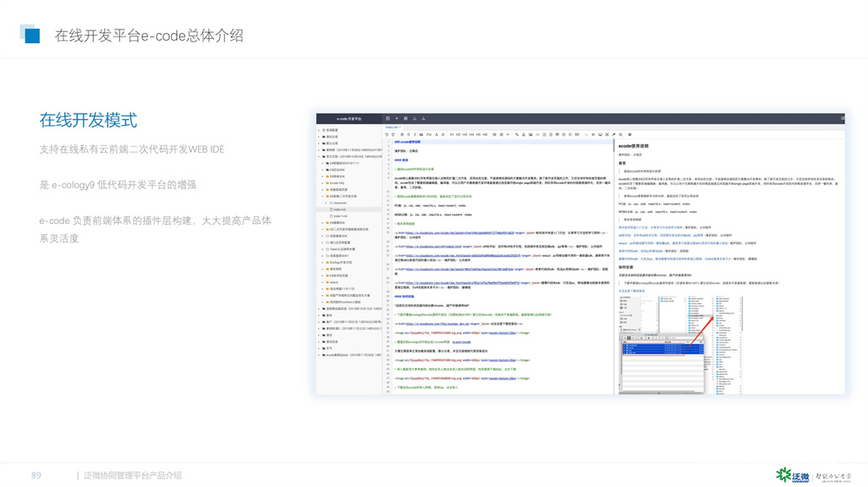Insert inline code with the code icon
Viewport: 868px width, 487px height.
point(538,135)
